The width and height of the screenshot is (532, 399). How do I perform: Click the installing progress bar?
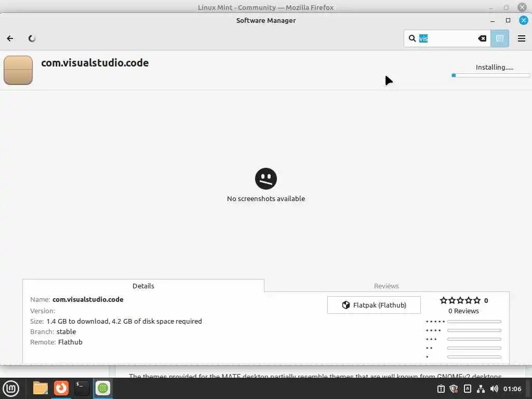(x=490, y=75)
